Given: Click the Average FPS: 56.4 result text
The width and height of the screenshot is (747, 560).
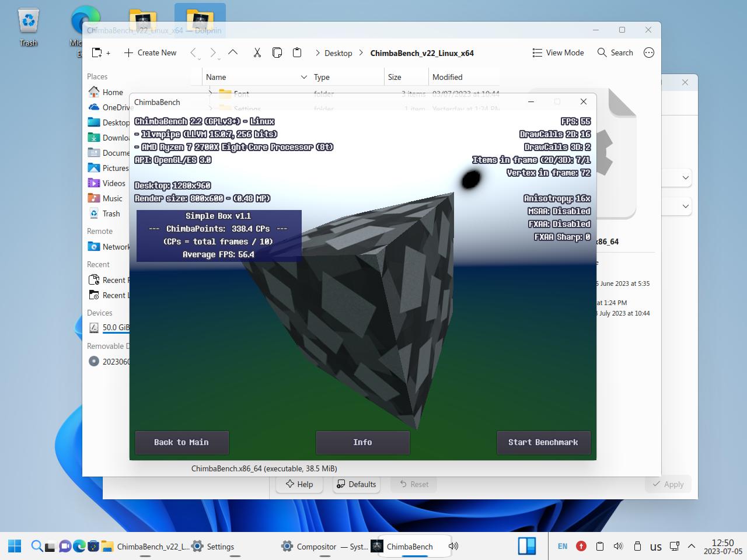Looking at the screenshot, I should 218,254.
